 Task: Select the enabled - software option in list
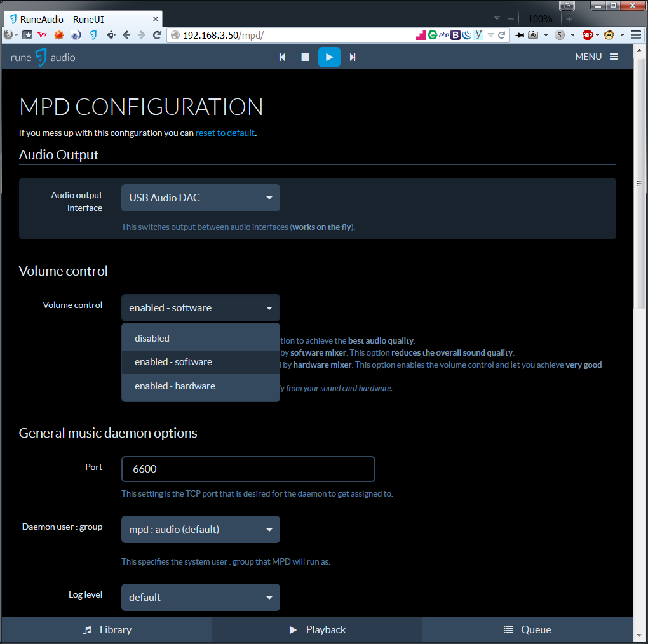200,362
